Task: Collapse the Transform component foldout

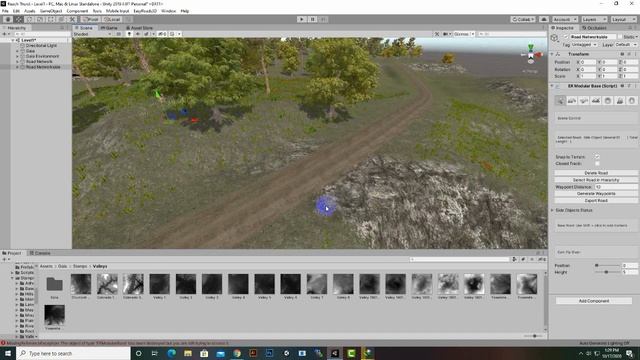Action: [x=552, y=54]
